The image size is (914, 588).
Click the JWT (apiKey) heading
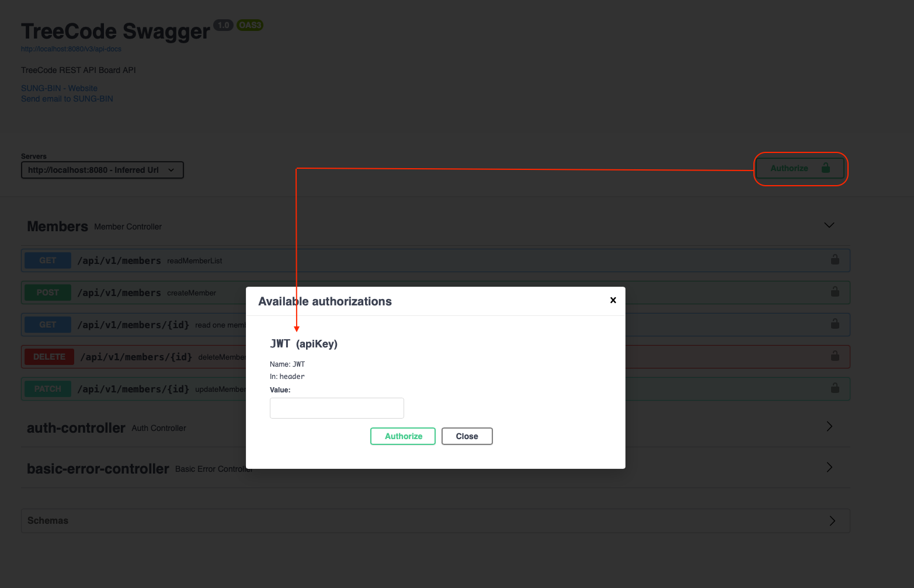coord(304,343)
